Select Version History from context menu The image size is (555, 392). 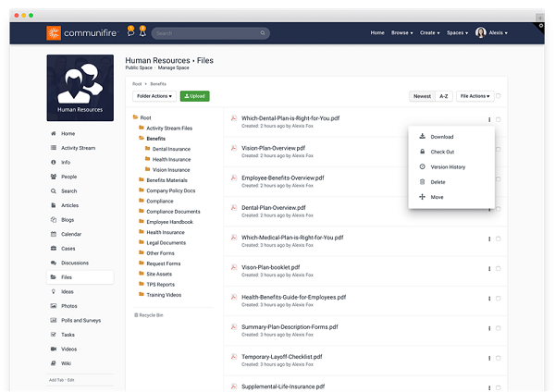448,166
